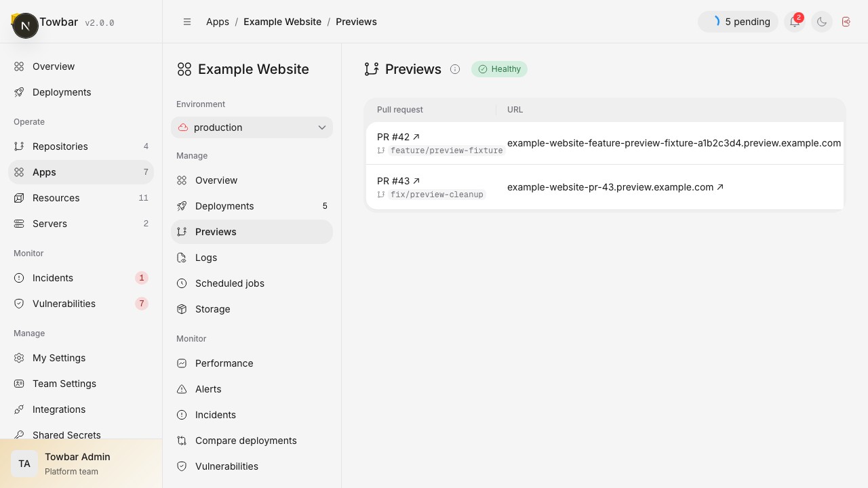Click the Pull request column header
This screenshot has width=868, height=488.
pyautogui.click(x=400, y=110)
